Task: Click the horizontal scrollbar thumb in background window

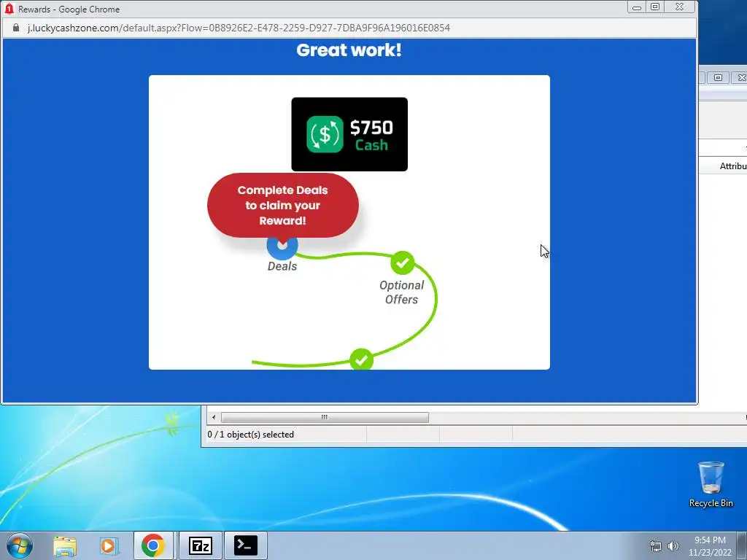Action: coord(325,417)
